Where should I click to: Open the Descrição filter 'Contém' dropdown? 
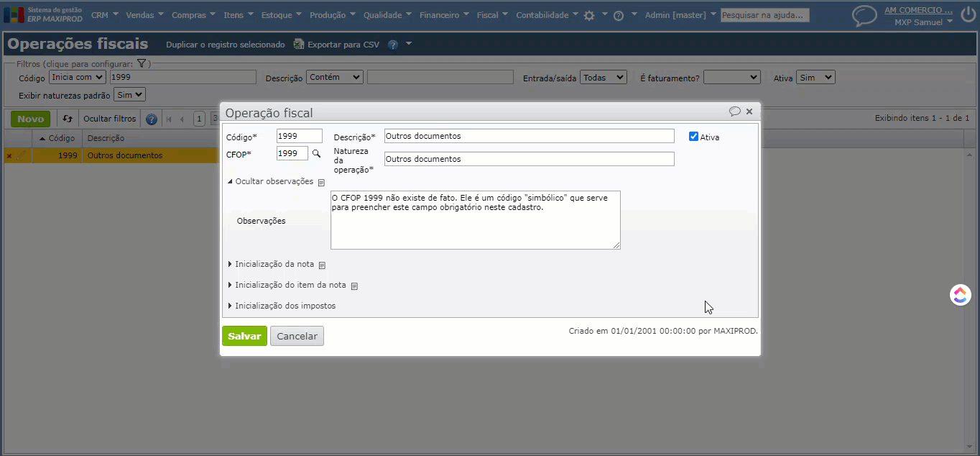click(x=335, y=77)
